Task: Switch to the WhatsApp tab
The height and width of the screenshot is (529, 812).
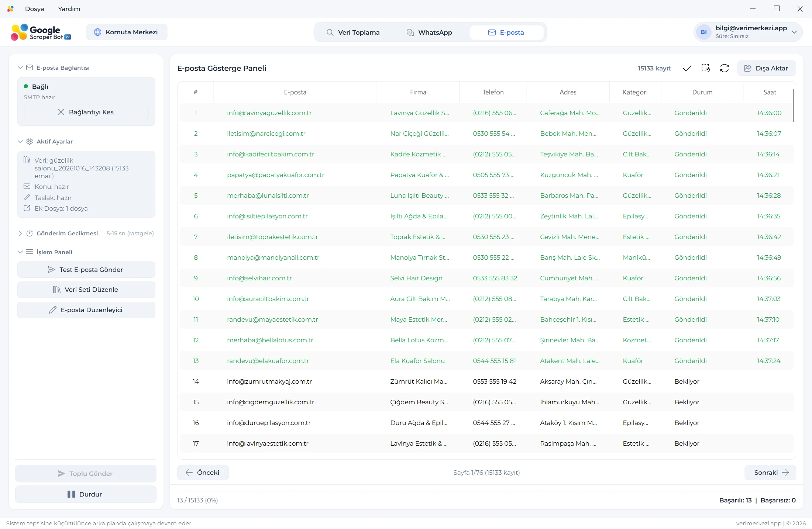Action: pyautogui.click(x=429, y=32)
